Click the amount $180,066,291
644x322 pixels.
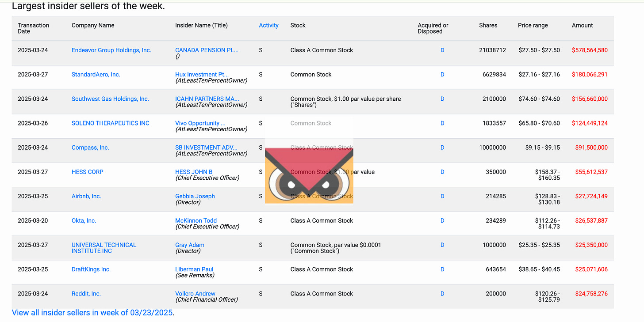[590, 75]
